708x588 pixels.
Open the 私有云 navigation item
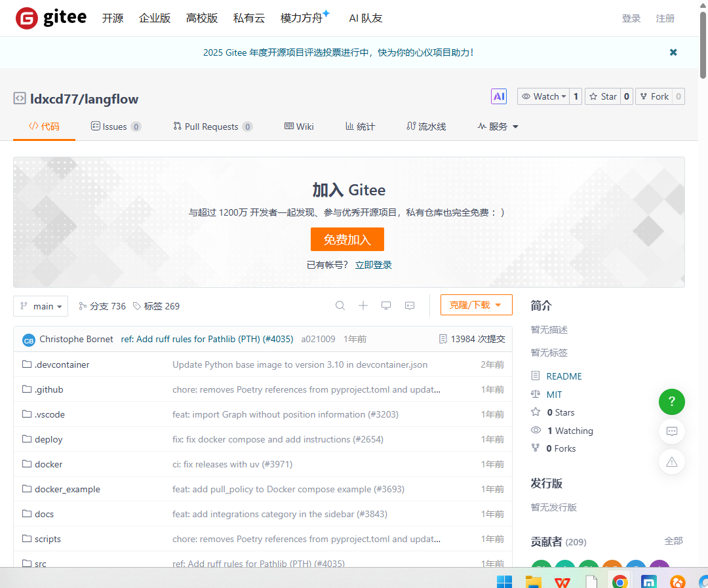click(249, 18)
